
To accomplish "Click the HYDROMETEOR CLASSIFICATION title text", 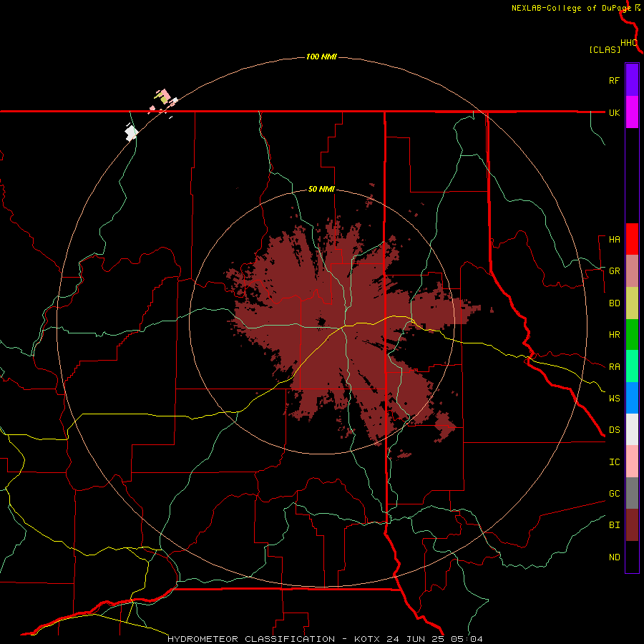I will (x=251, y=639).
